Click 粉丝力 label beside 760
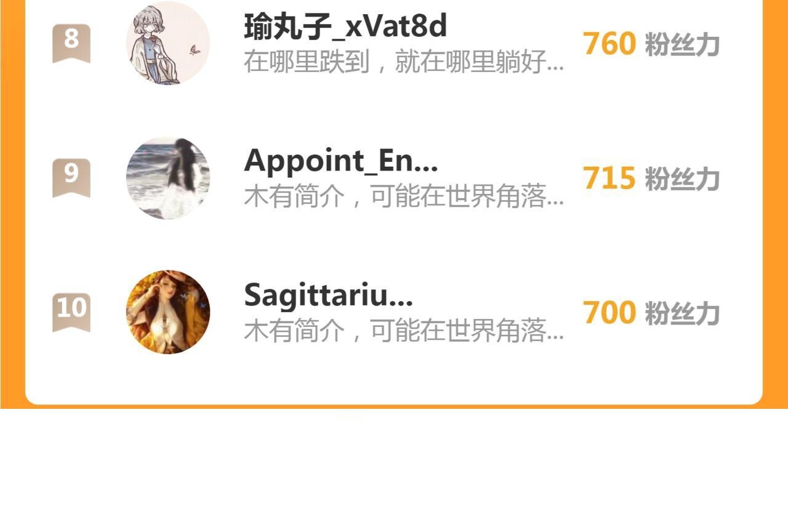 (682, 44)
